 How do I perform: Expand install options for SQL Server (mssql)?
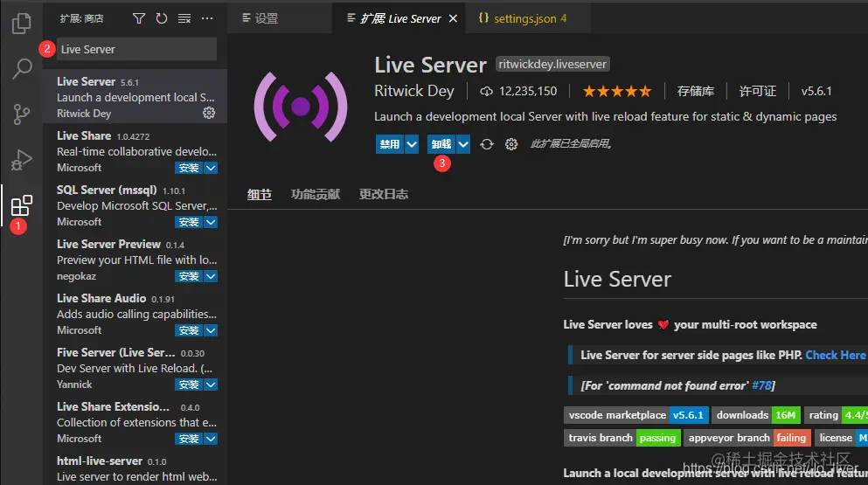coord(211,222)
